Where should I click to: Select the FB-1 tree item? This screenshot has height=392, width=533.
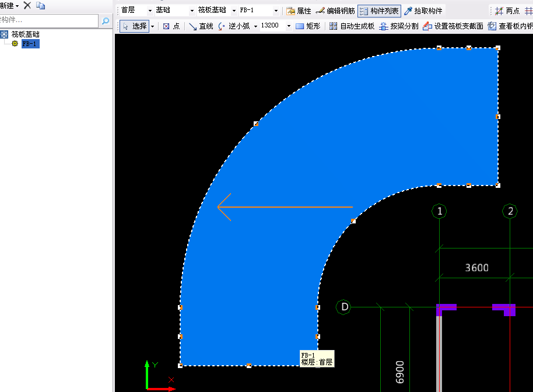coord(30,44)
